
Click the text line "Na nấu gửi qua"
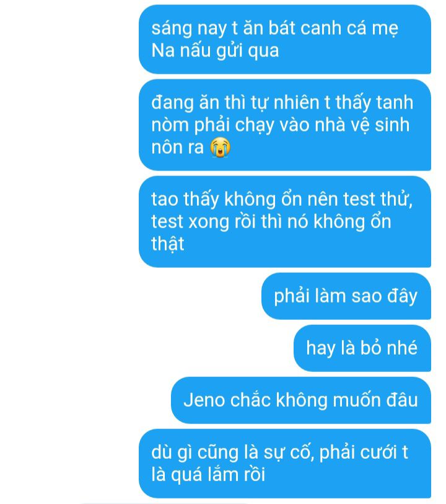click(x=215, y=51)
